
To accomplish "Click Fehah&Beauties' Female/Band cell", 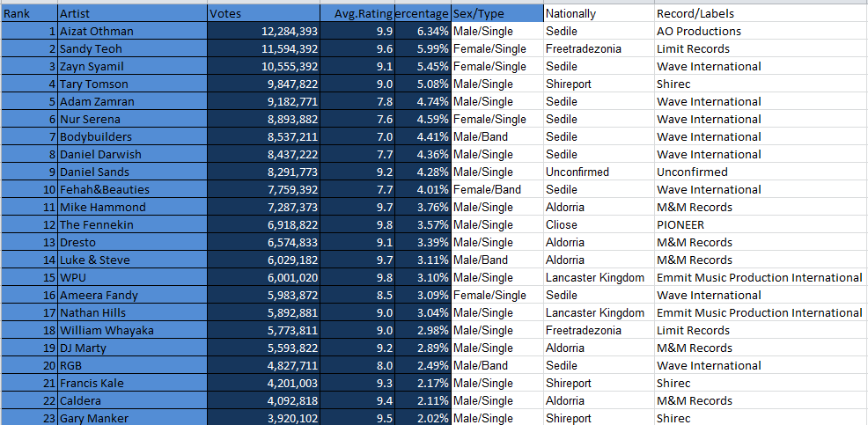I will [x=497, y=189].
